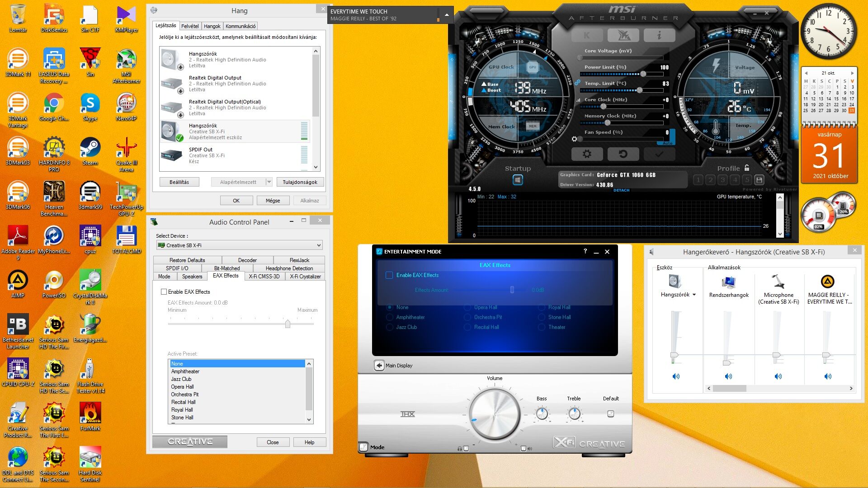Image resolution: width=868 pixels, height=488 pixels.
Task: Toggle Afterburner profile lock icon
Action: (747, 168)
